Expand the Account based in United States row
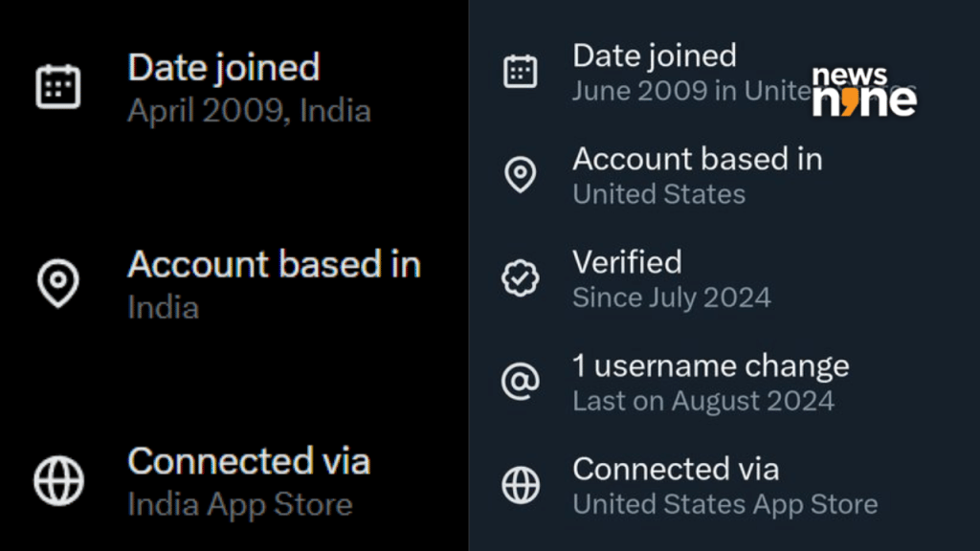 pos(697,174)
